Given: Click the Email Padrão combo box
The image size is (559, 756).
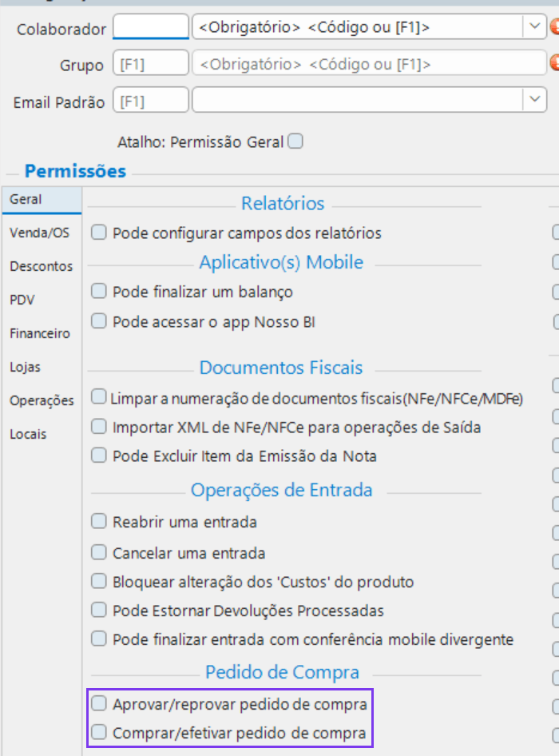Looking at the screenshot, I should point(369,100).
